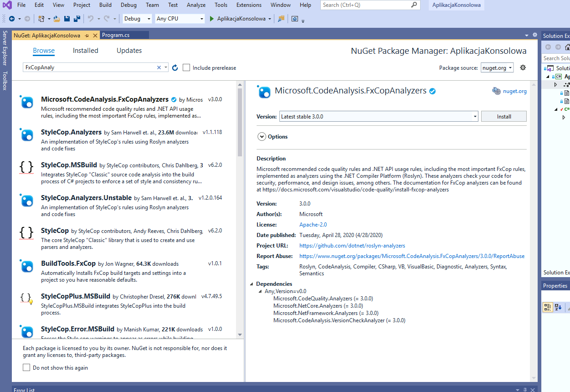Switch to the Installed tab
570x392 pixels.
(x=86, y=51)
